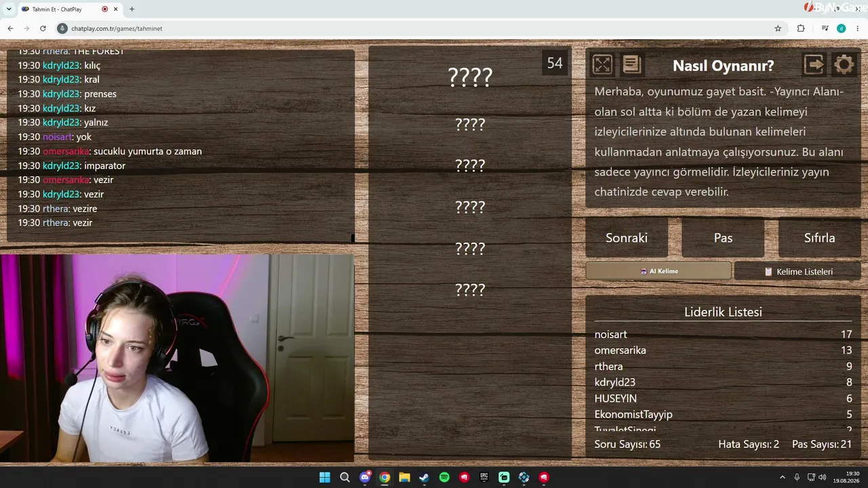Click the Nasıl Oynanır? heading
The height and width of the screenshot is (488, 868).
[723, 65]
